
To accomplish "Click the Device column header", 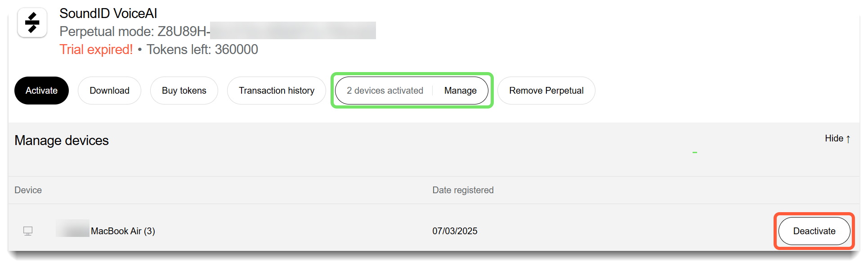I will pos(28,190).
